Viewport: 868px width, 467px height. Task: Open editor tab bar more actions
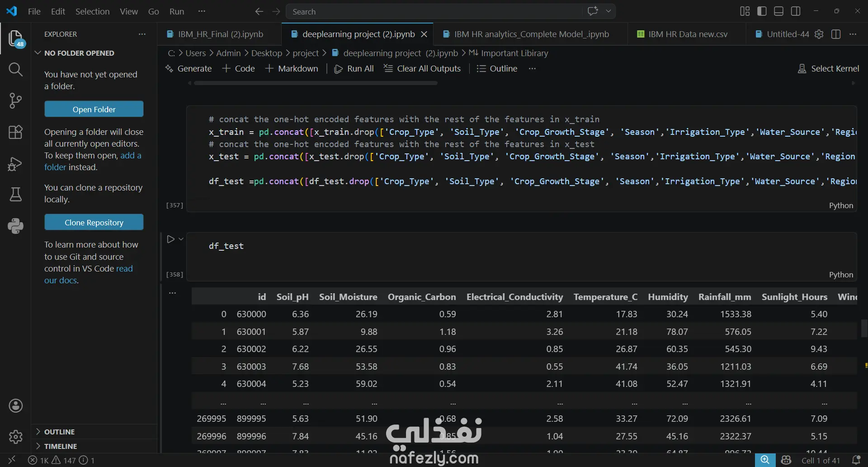pos(853,34)
